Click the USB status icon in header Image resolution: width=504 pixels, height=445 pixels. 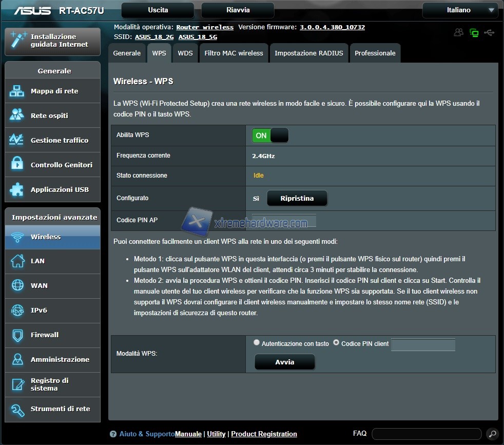click(489, 33)
